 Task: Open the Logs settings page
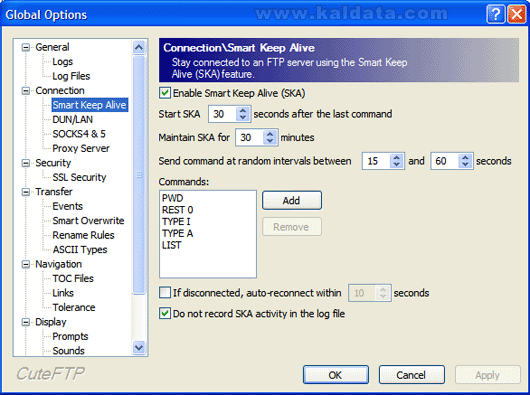[63, 61]
